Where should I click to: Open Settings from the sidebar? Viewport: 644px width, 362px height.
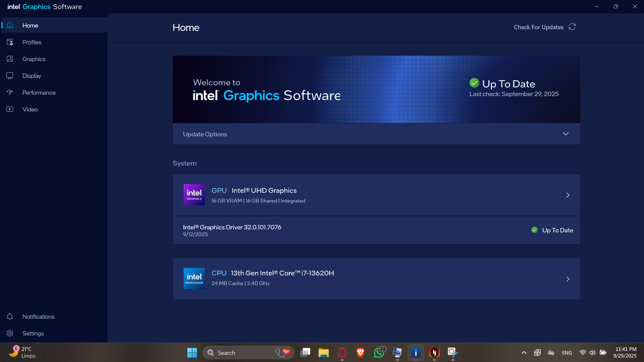54,333
